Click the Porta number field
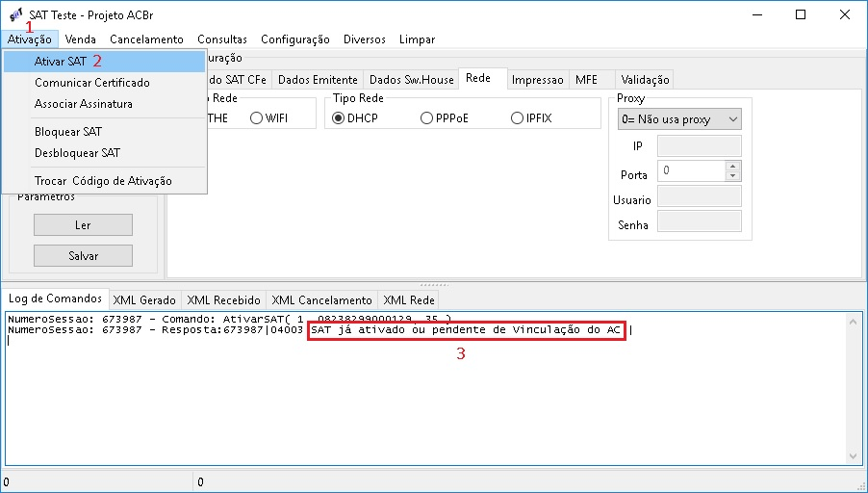868x493 pixels. point(691,171)
